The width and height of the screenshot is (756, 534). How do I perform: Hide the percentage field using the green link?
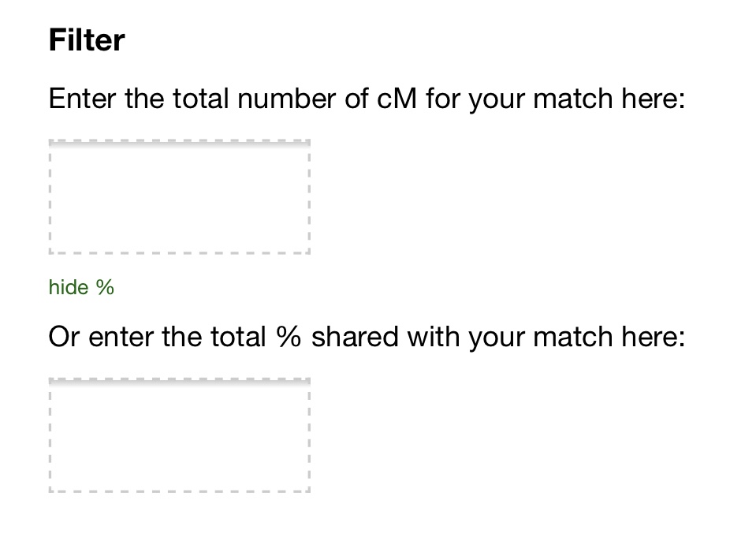click(81, 288)
